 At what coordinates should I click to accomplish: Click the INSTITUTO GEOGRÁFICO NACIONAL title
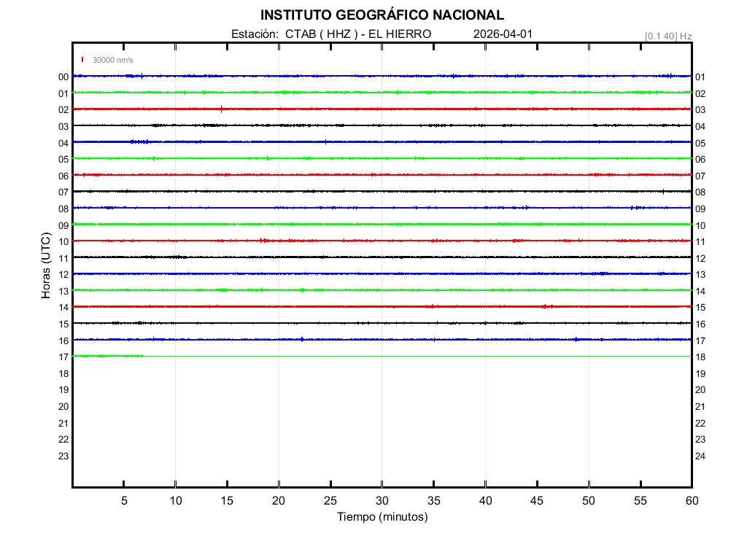tap(382, 15)
